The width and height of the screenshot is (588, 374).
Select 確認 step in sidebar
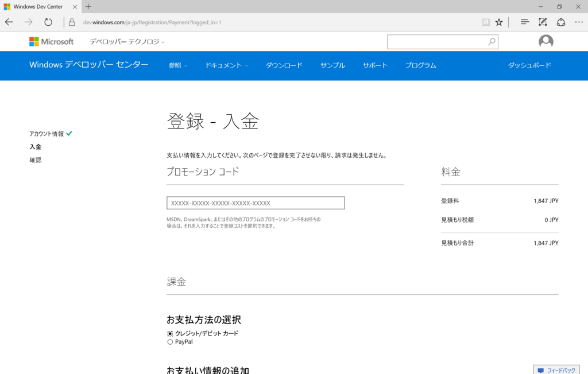pyautogui.click(x=35, y=160)
